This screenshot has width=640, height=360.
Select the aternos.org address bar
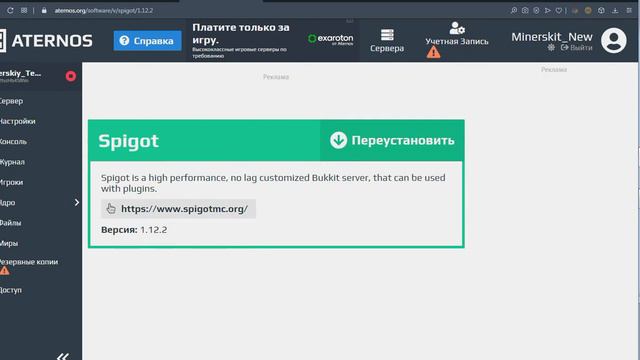point(104,11)
